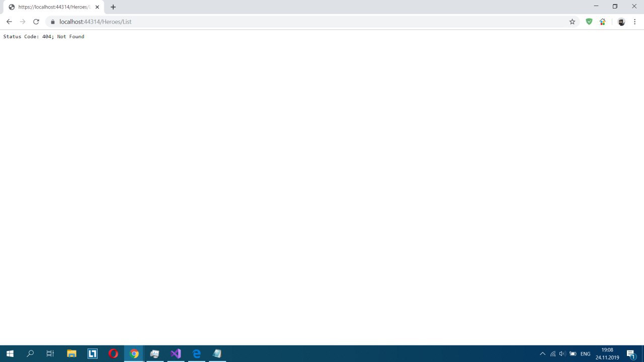The image size is (644, 362).
Task: Open the Chrome profile avatar
Action: pyautogui.click(x=621, y=22)
